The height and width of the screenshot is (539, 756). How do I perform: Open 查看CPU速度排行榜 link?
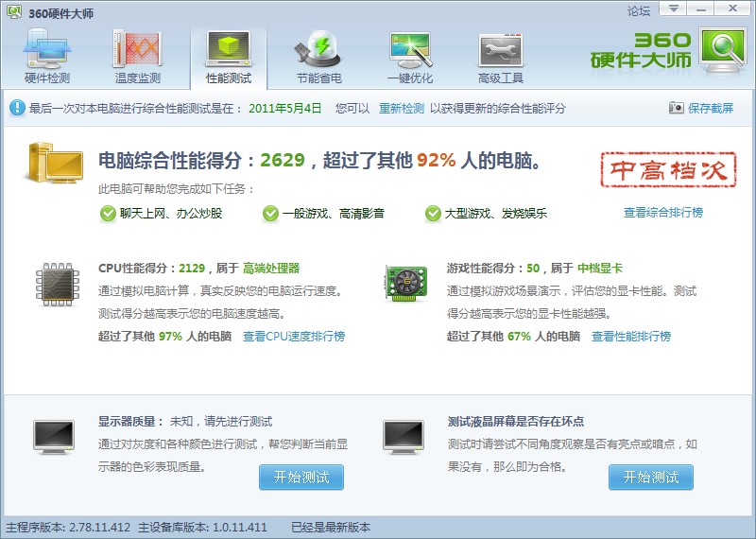tap(294, 337)
